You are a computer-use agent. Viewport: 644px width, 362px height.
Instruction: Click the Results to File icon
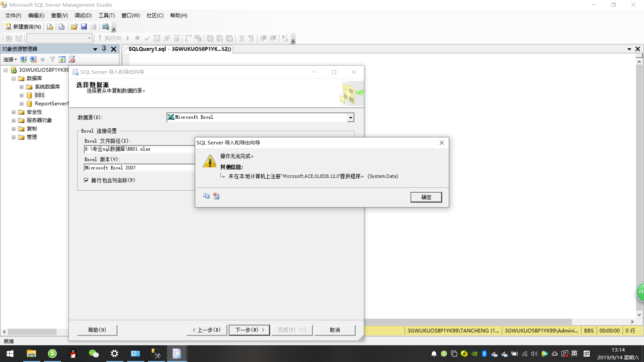[229, 38]
